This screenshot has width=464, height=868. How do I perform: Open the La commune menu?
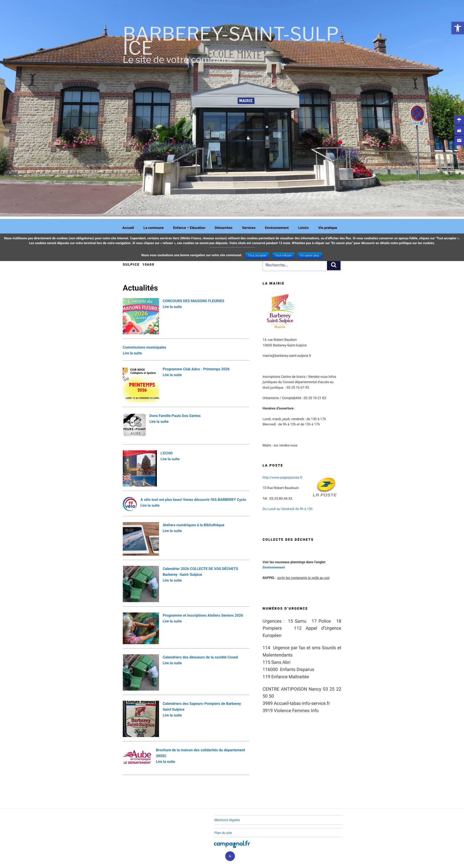coord(153,228)
